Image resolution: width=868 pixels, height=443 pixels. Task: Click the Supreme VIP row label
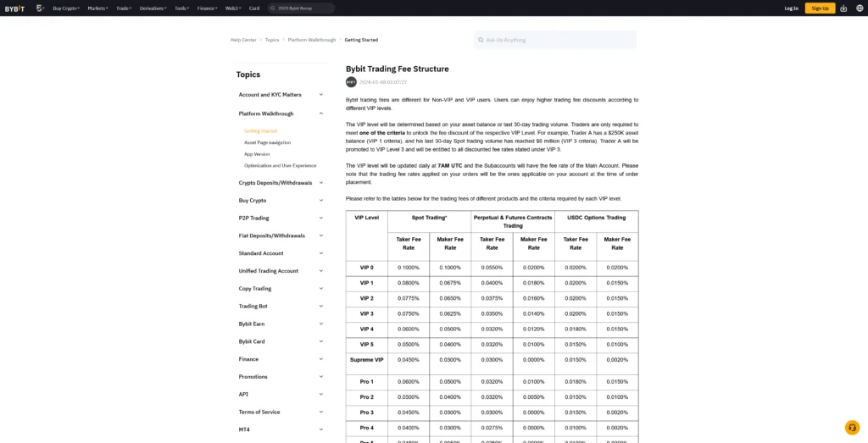[x=366, y=360]
